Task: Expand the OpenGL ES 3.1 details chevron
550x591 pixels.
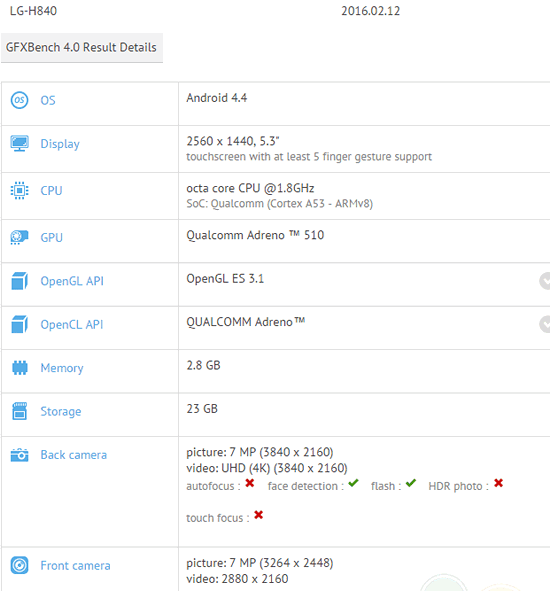Action: (x=545, y=281)
